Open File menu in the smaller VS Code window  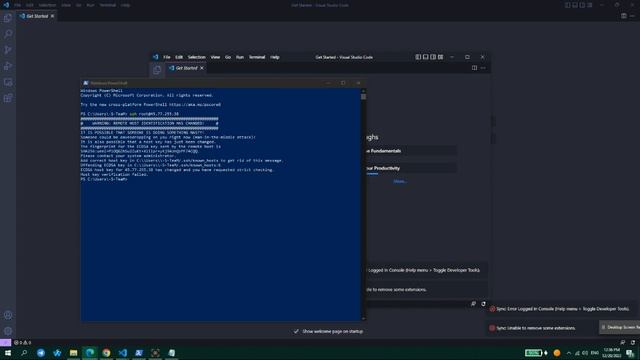point(167,57)
